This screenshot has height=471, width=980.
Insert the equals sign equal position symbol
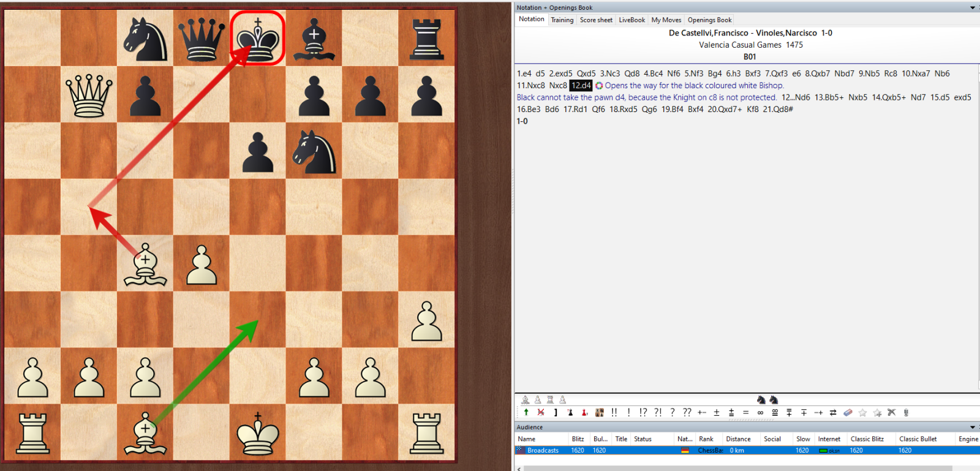[745, 412]
